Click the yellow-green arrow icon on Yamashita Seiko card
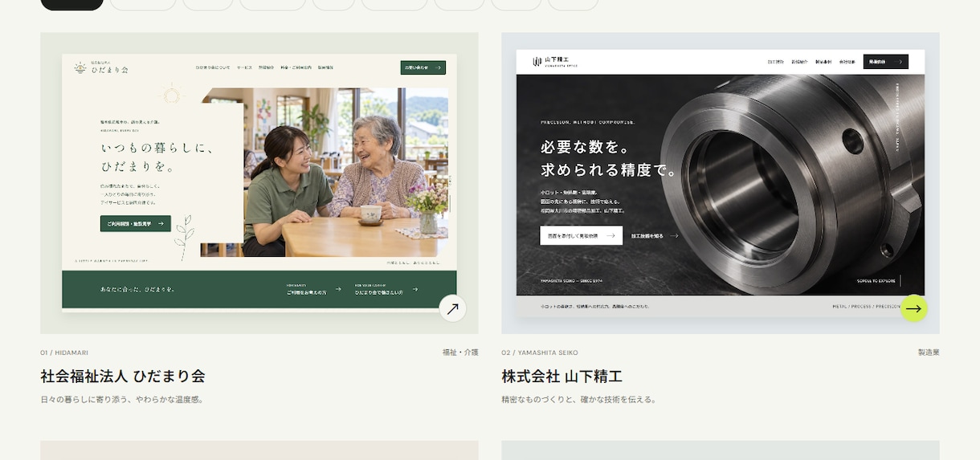980x460 pixels. [913, 308]
